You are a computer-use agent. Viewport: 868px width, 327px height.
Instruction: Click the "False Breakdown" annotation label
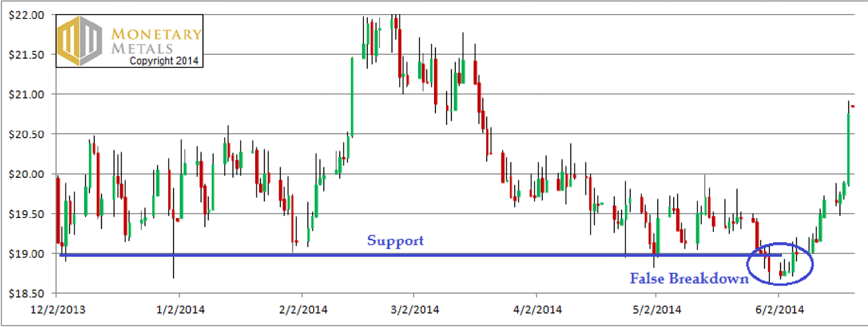(x=689, y=279)
